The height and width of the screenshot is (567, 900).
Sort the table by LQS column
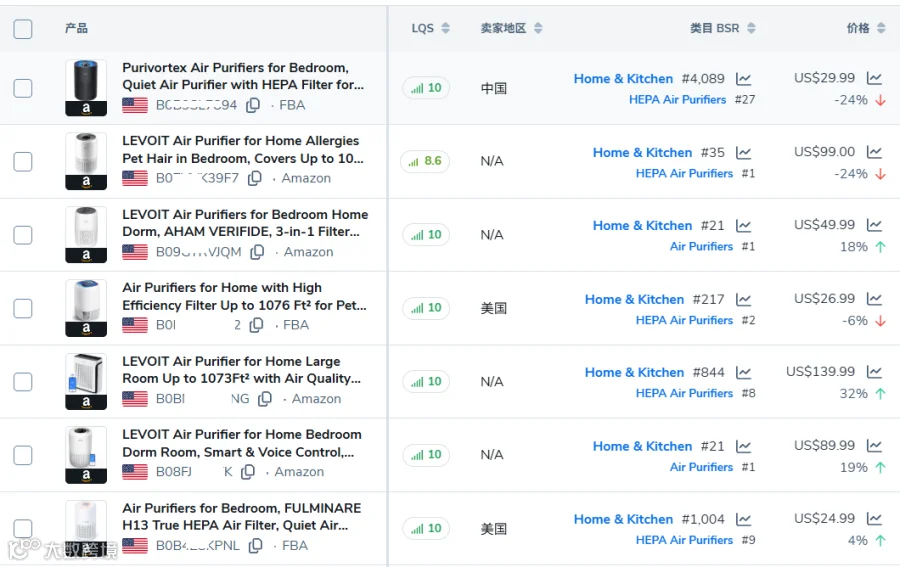pos(445,28)
